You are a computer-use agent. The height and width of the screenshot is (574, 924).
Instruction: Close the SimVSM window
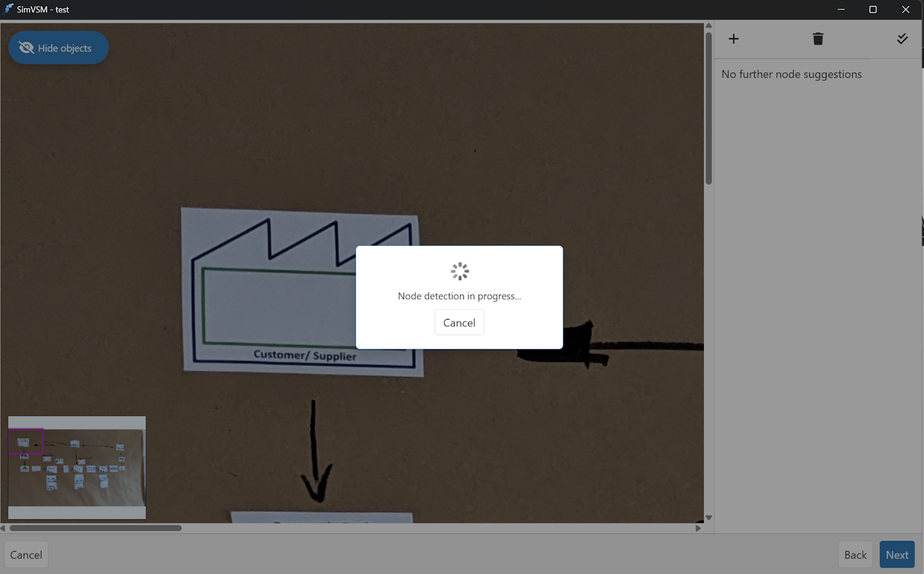[906, 9]
